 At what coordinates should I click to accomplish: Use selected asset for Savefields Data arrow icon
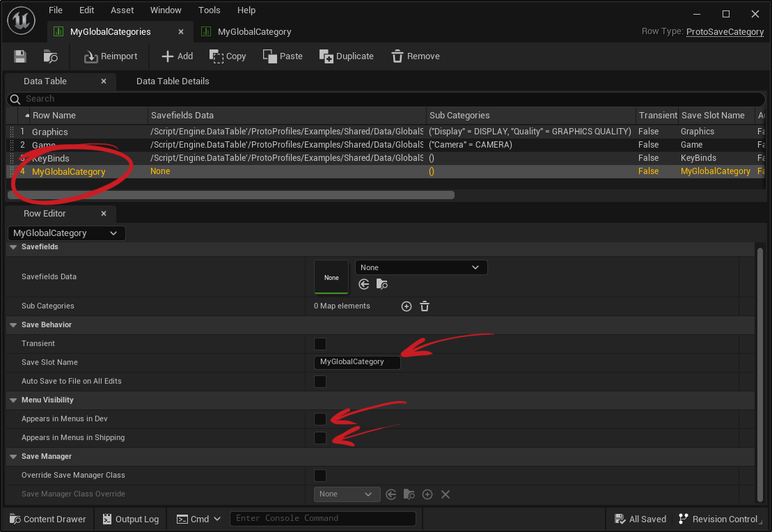tap(363, 284)
